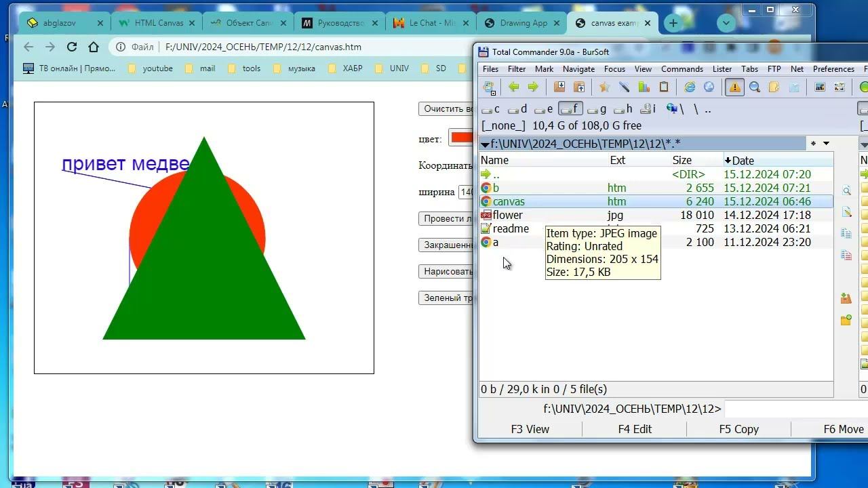Open the dropdown arrow beside the asterisk
Viewport: 868px width, 488px height.
click(x=826, y=144)
